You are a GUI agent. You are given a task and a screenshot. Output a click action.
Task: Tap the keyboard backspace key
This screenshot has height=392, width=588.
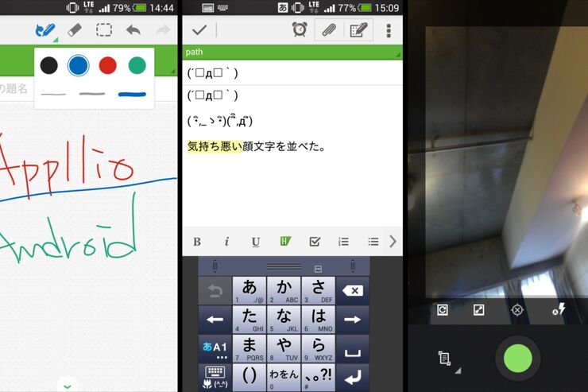pos(353,291)
